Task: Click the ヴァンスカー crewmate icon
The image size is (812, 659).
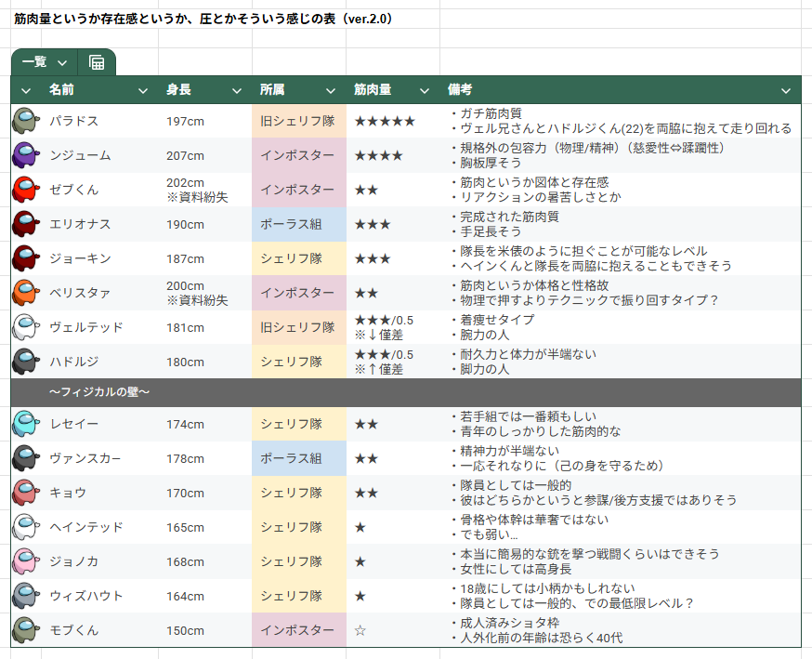Action: (x=26, y=458)
